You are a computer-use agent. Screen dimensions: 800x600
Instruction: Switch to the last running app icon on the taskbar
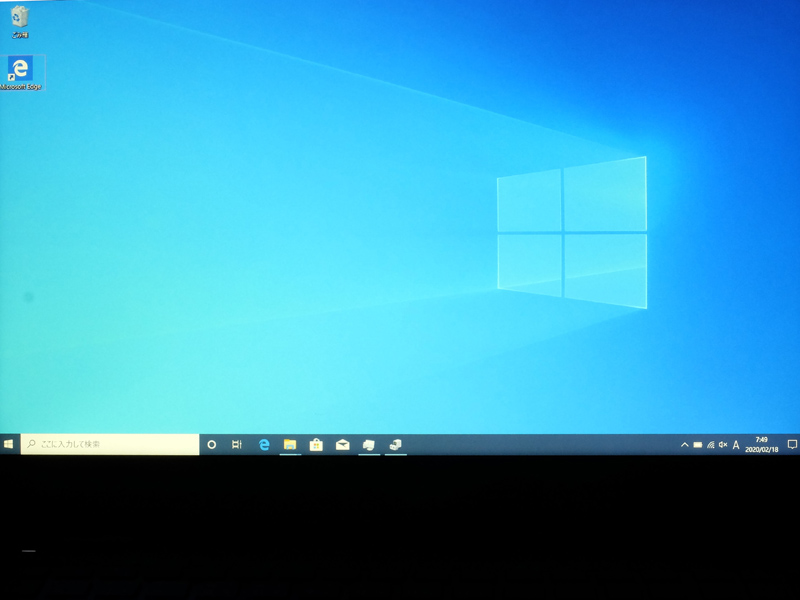395,445
